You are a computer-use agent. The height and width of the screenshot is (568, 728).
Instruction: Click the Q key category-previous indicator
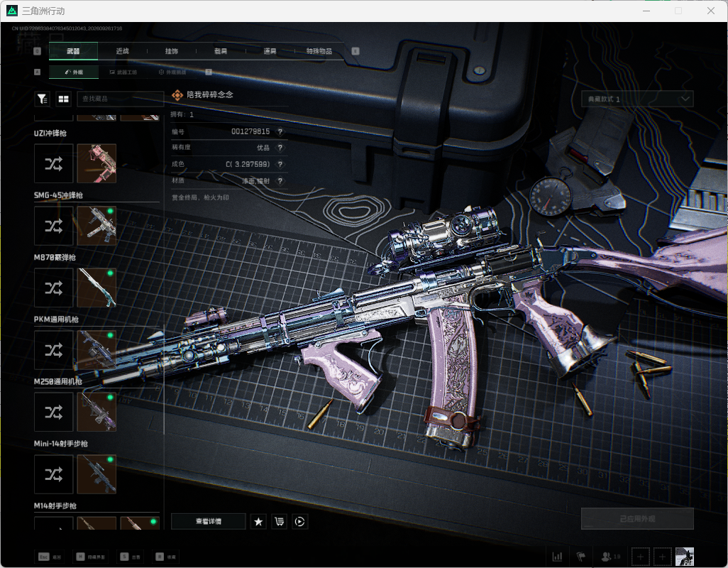(x=38, y=51)
